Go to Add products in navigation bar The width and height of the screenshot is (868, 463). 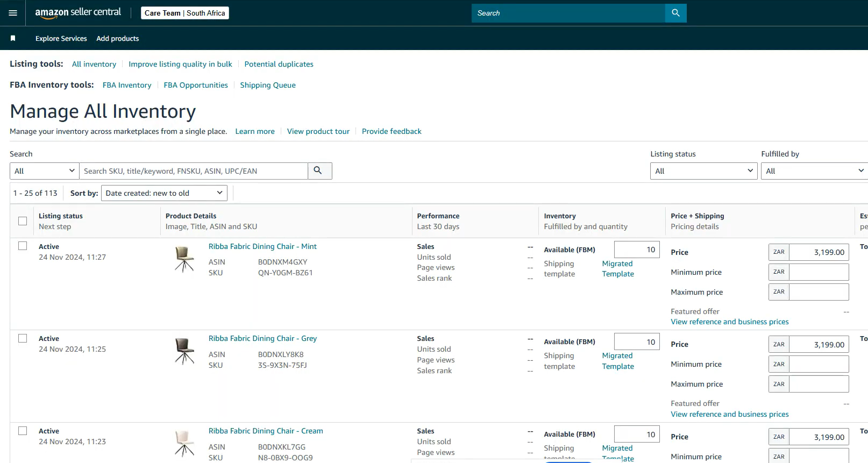click(x=117, y=39)
